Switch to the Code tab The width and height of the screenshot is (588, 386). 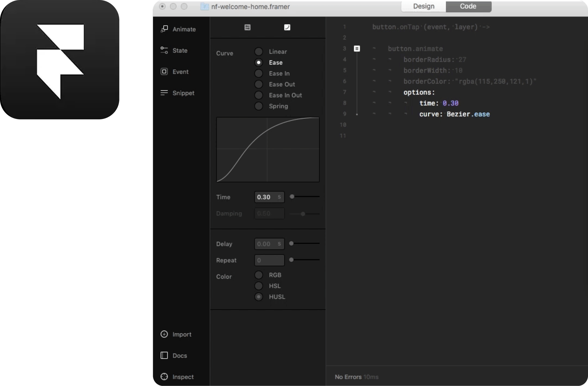(x=468, y=6)
